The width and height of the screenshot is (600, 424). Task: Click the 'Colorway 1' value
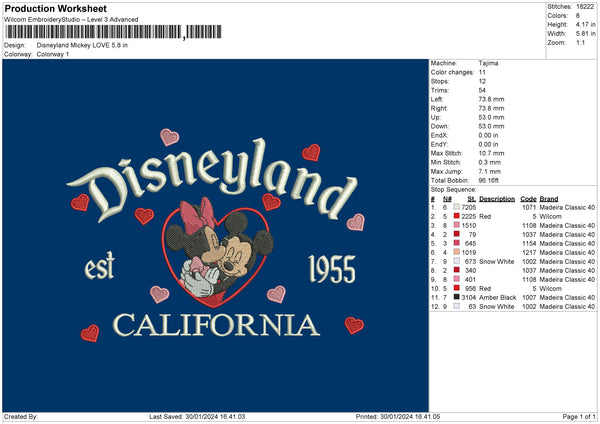tap(53, 54)
